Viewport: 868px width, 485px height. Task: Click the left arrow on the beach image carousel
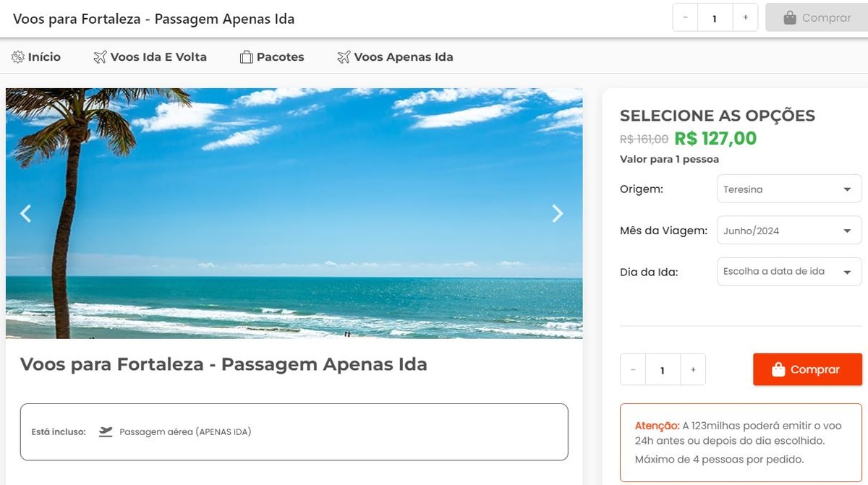click(25, 213)
